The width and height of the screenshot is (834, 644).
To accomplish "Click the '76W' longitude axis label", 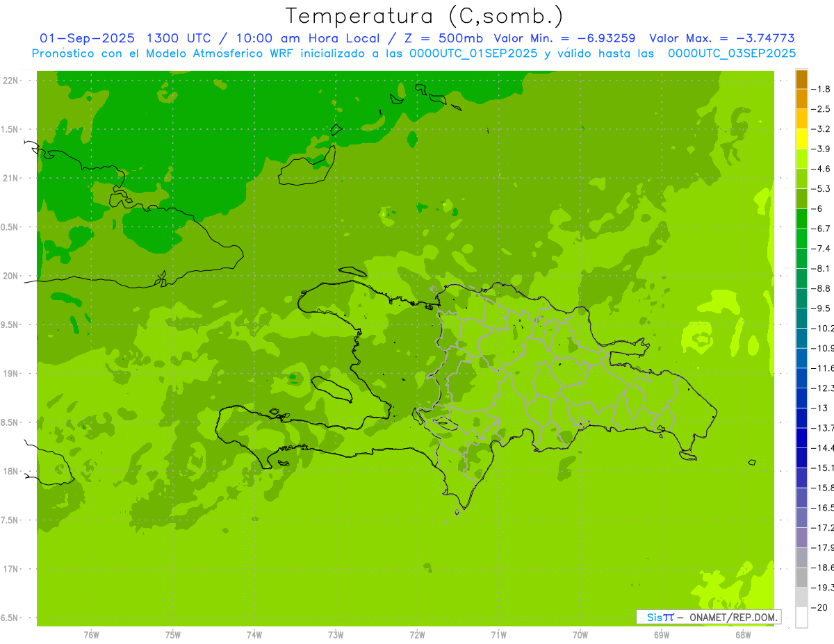I will click(x=91, y=635).
